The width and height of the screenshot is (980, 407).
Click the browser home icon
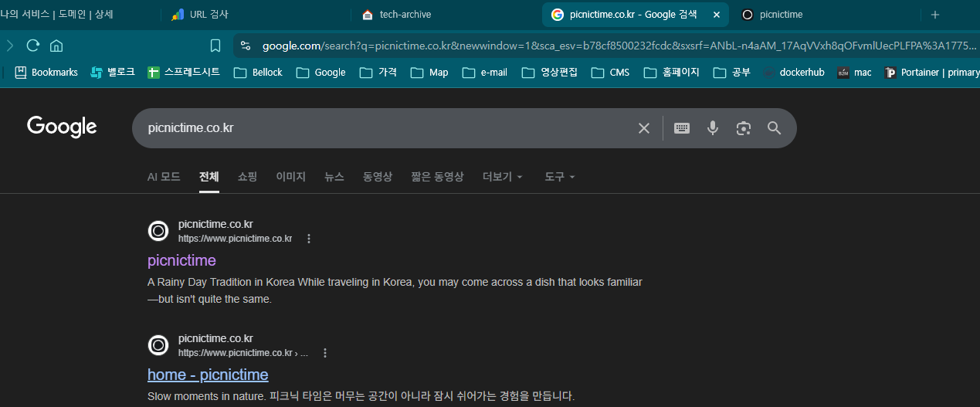point(56,46)
